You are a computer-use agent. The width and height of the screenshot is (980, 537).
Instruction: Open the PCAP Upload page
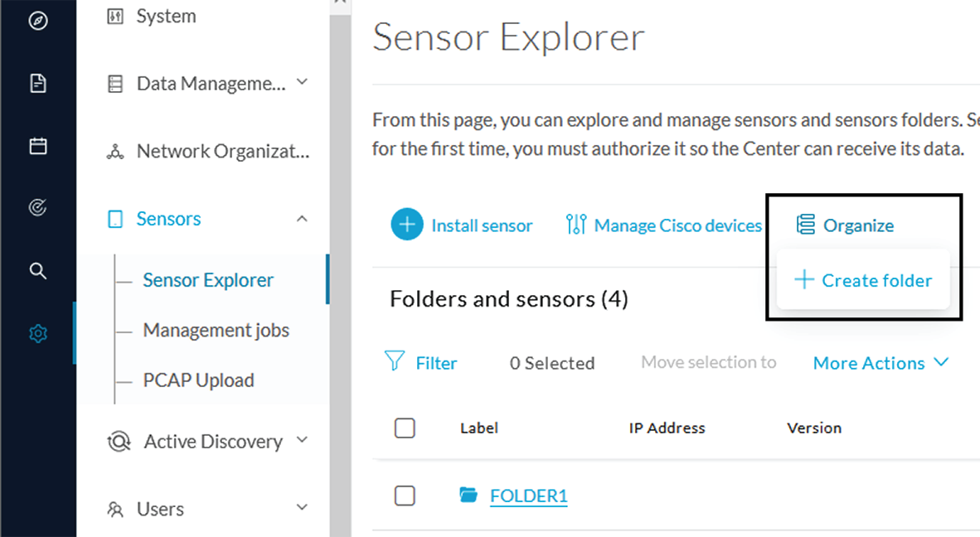tap(199, 380)
